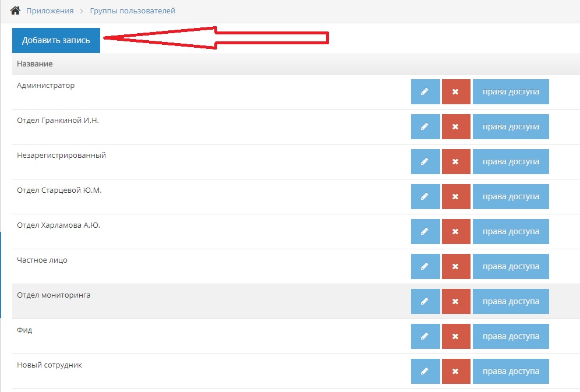Viewport: 580px width, 392px height.
Task: Edit the Незарегистрированный group with pencil icon
Action: click(x=425, y=162)
